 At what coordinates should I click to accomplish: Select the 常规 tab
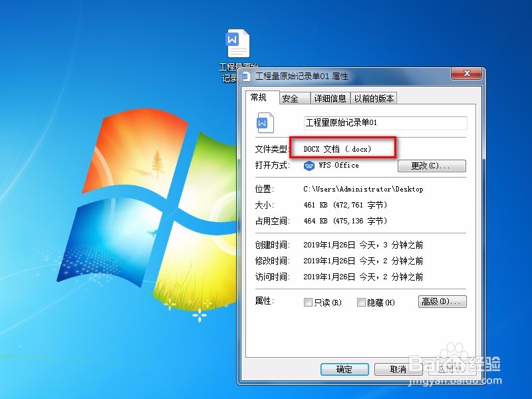[261, 98]
